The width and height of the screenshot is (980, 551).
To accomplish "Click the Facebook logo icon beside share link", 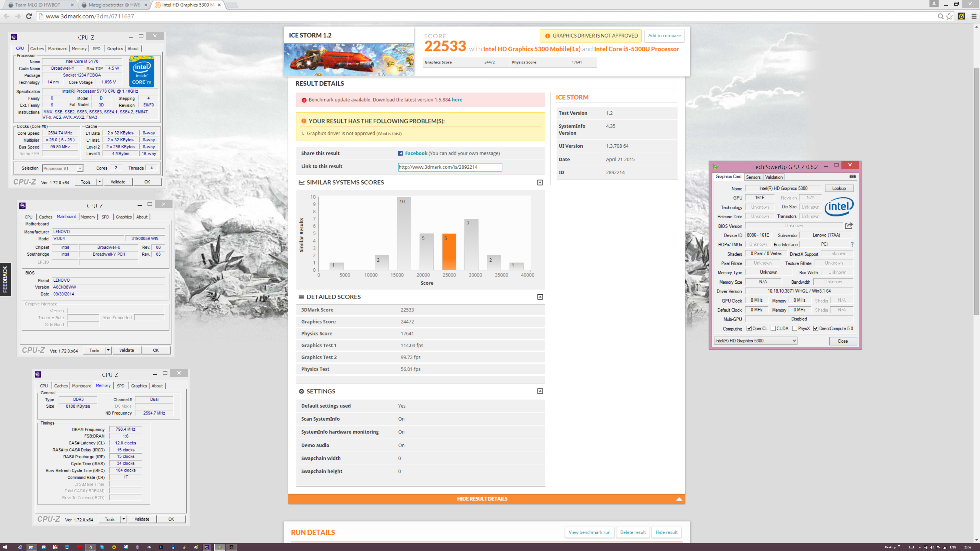I will tap(400, 154).
